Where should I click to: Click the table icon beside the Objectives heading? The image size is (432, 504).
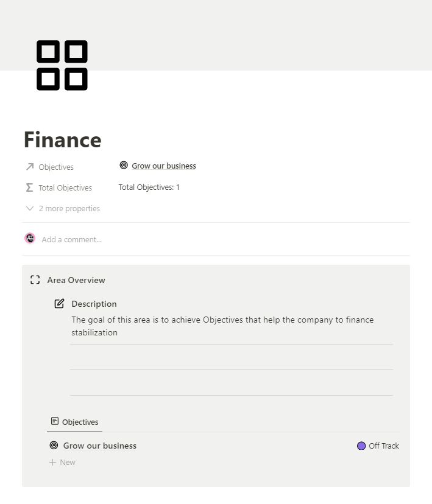[54, 421]
